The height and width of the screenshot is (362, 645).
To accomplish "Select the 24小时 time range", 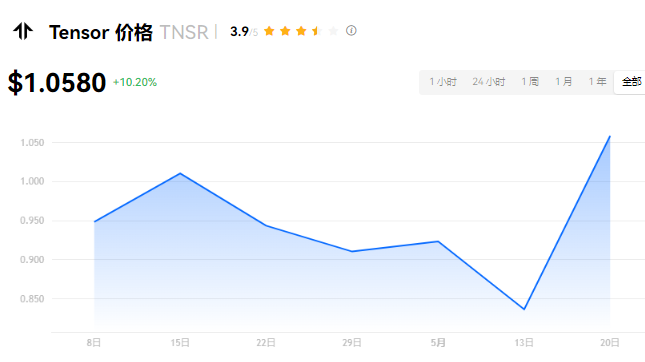I will pos(489,82).
